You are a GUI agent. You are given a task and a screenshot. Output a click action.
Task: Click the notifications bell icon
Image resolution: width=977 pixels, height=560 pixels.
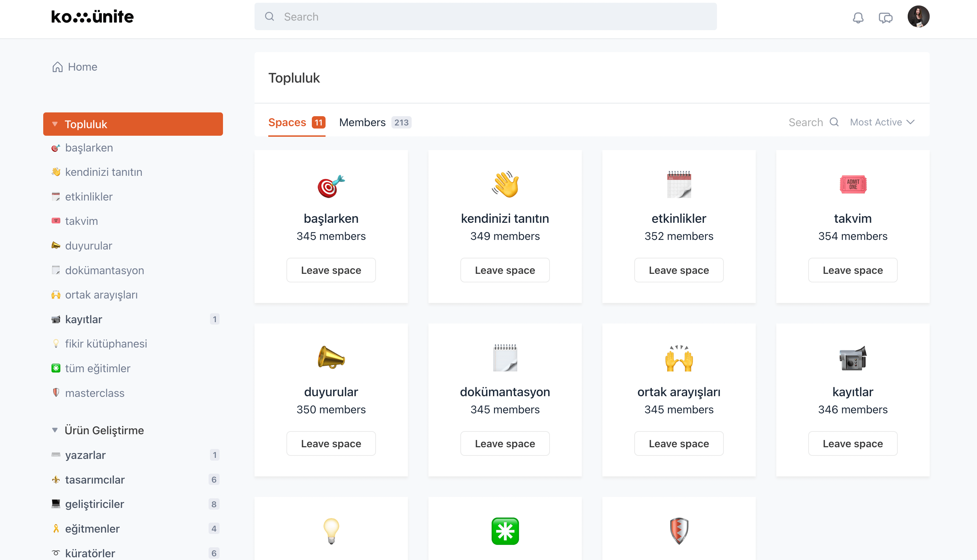[858, 17]
